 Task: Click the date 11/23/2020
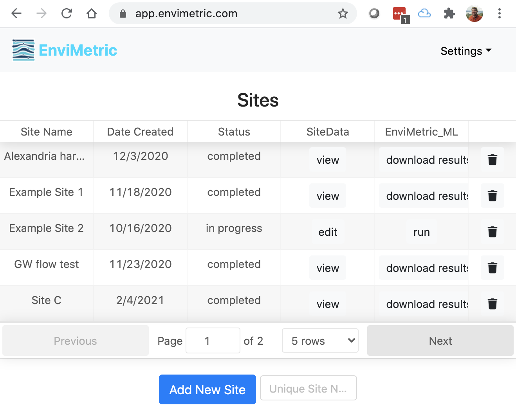tap(141, 264)
